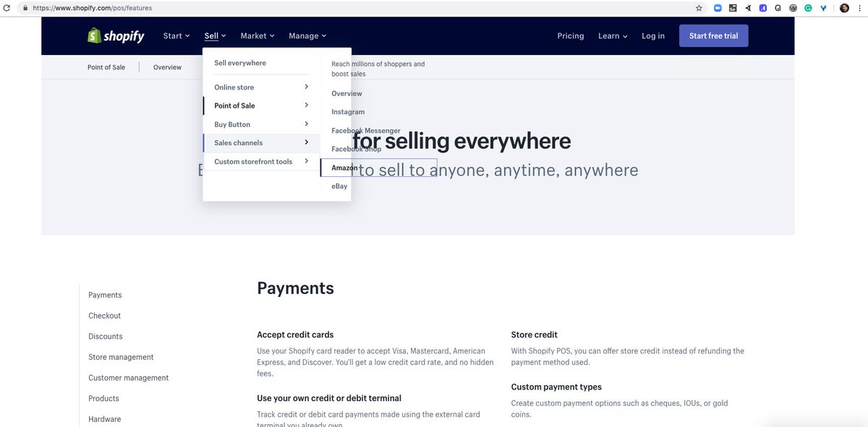Screen dimensions: 868x427
Task: Click the browser address bar URL
Action: (93, 8)
